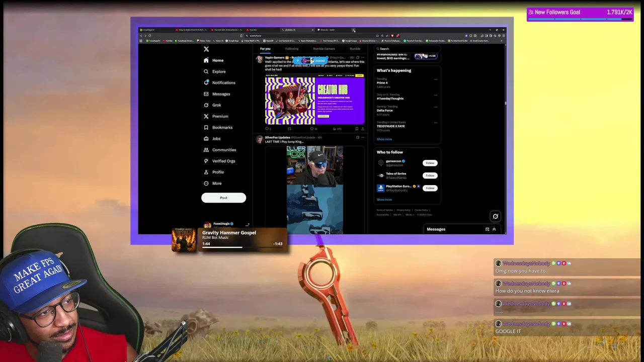Click the new message icon in Messages drawer
Viewport: 644px width, 362px height.
[x=487, y=229]
